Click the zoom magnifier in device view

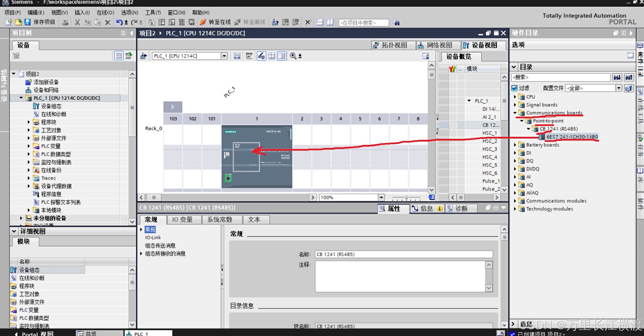(293, 56)
